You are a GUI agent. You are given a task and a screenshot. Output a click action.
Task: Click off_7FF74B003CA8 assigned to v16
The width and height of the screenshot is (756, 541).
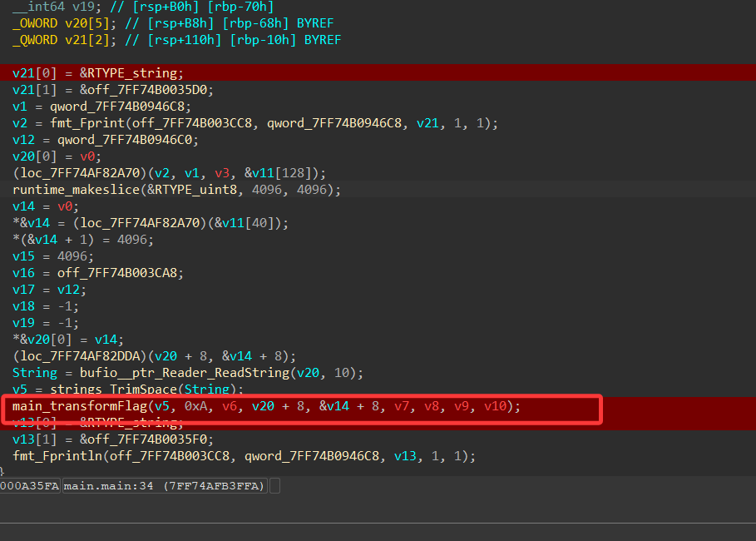click(121, 273)
